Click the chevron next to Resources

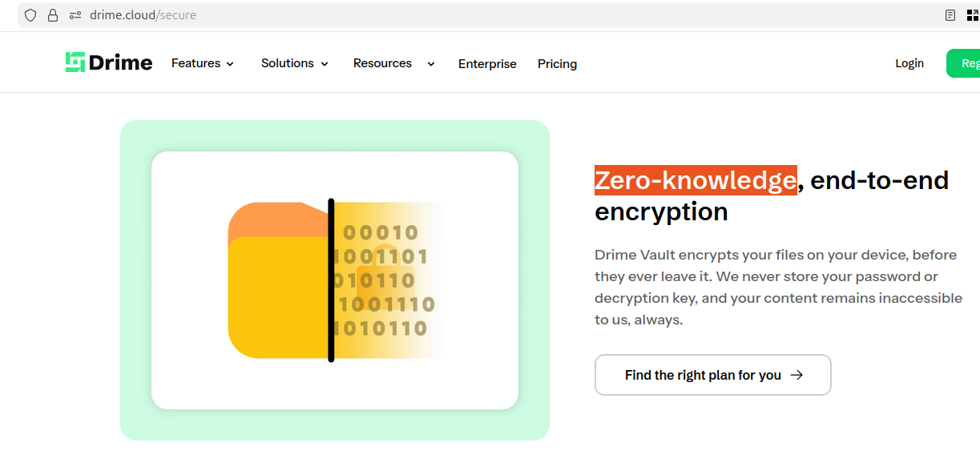pyautogui.click(x=431, y=64)
